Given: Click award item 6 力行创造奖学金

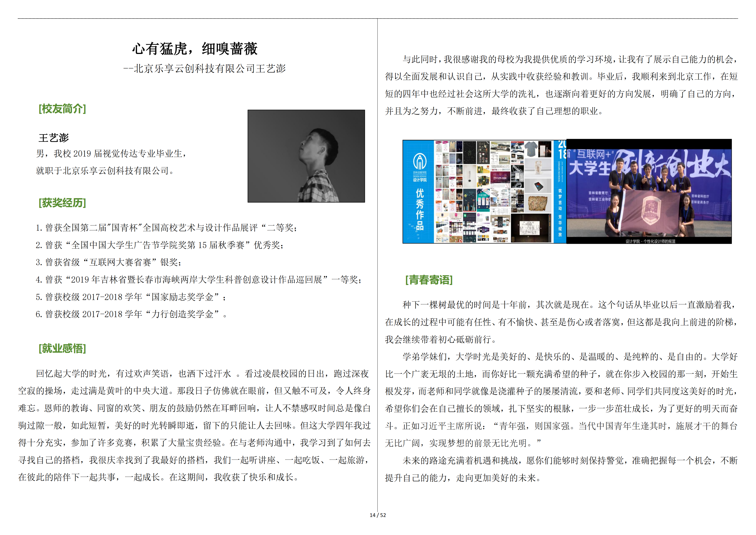Looking at the screenshot, I should tap(131, 314).
